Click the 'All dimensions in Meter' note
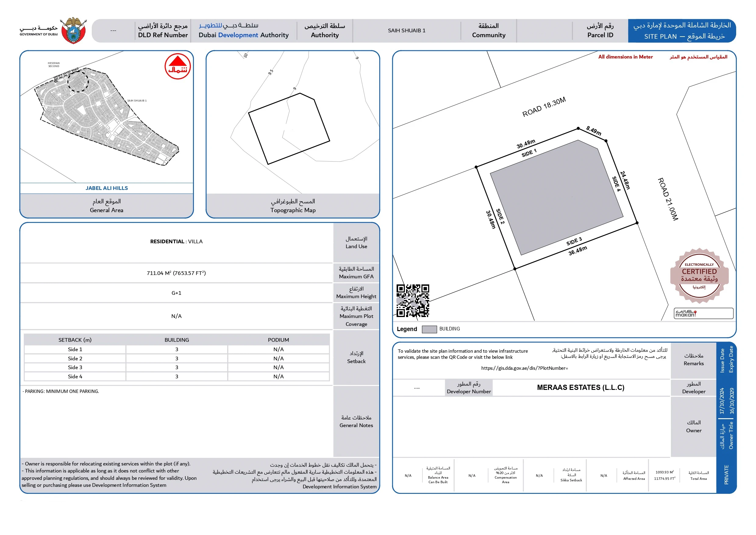This screenshot has height=535, width=756. point(625,57)
